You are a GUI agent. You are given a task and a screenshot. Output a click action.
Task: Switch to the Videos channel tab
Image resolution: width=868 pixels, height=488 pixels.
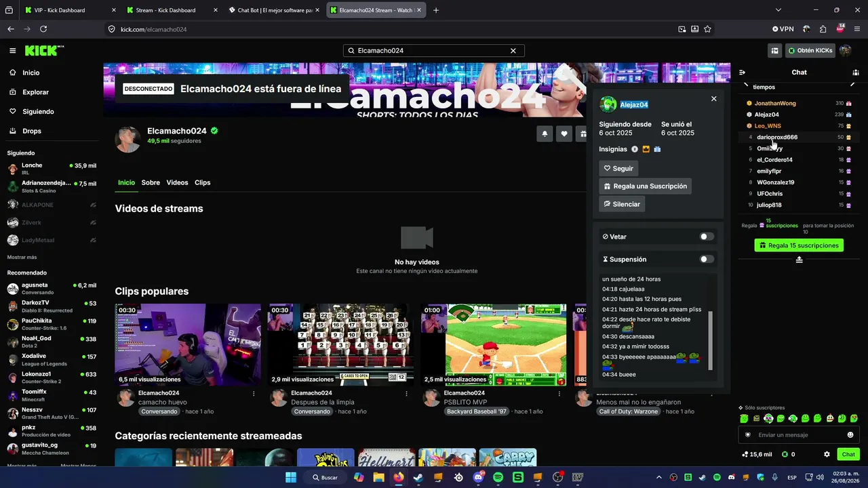pos(177,183)
